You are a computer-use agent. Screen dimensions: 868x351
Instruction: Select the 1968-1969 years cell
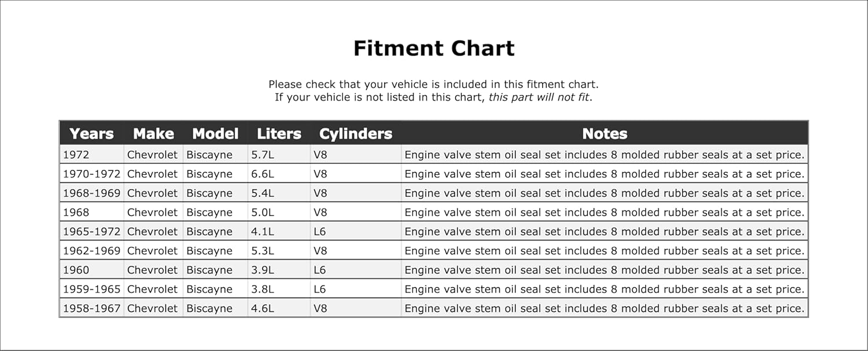(x=91, y=193)
